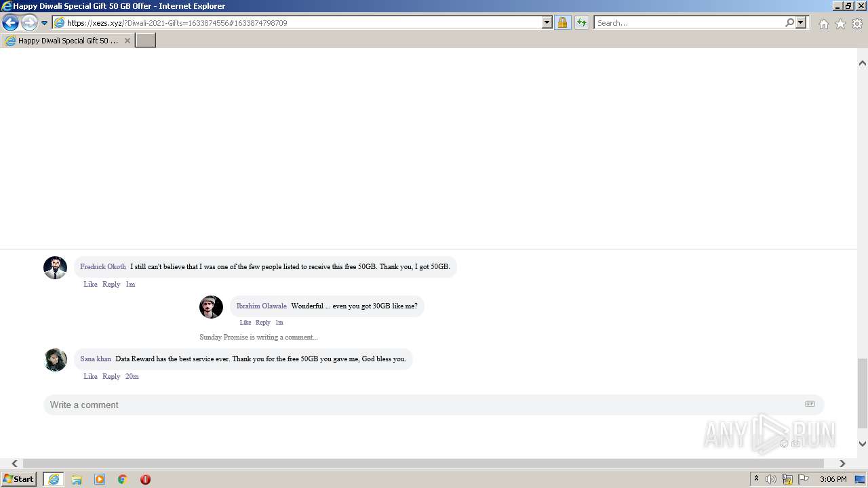Click the 3:06 PM clock
This screenshot has height=488, width=868.
click(x=833, y=479)
